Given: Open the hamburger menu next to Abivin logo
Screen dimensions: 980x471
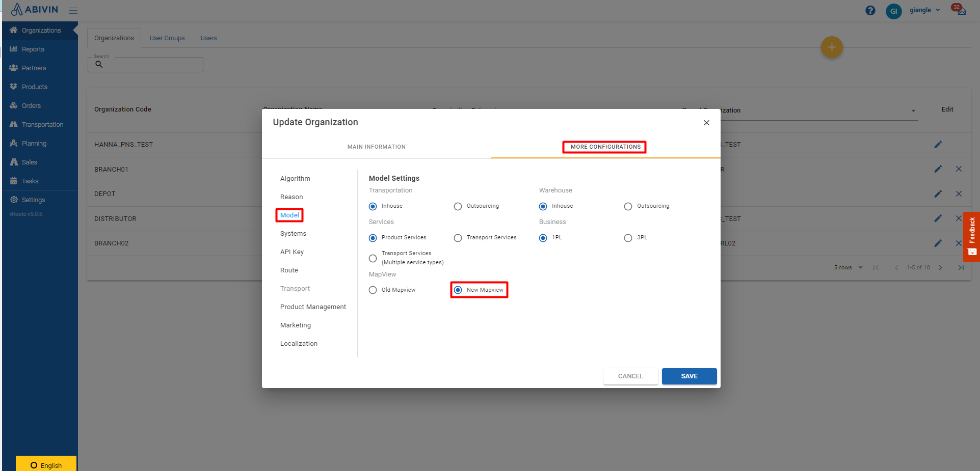Looking at the screenshot, I should coord(73,11).
